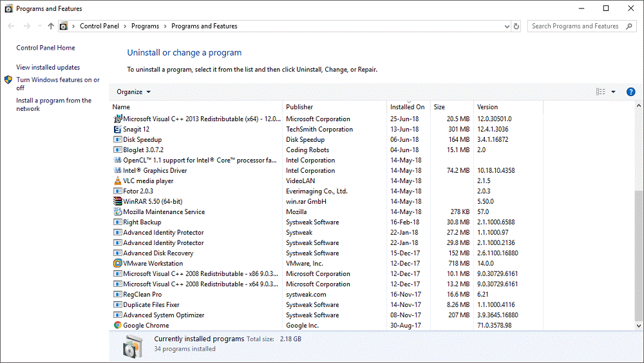The width and height of the screenshot is (644, 363).
Task: Click the Duplicate Files Fixer icon
Action: point(117,304)
